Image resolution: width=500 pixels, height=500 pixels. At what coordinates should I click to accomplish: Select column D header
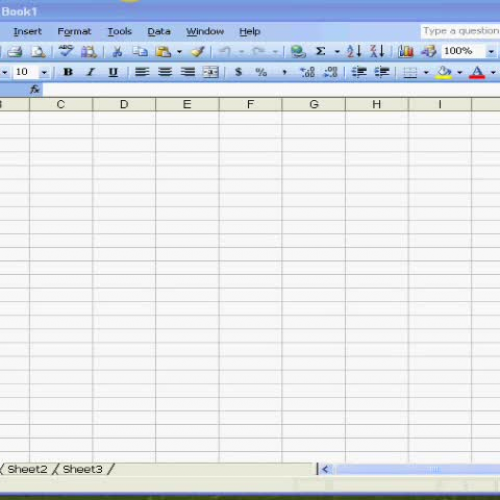[x=124, y=104]
